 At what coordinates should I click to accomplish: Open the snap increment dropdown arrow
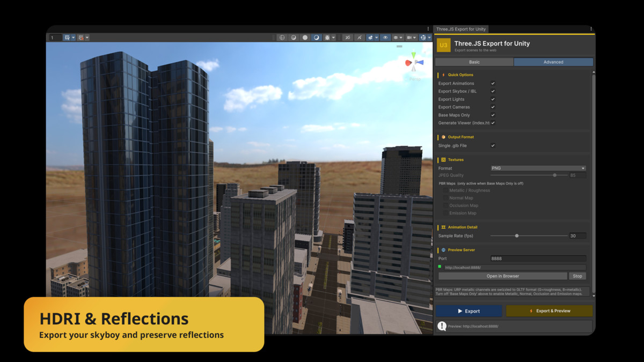coord(87,38)
